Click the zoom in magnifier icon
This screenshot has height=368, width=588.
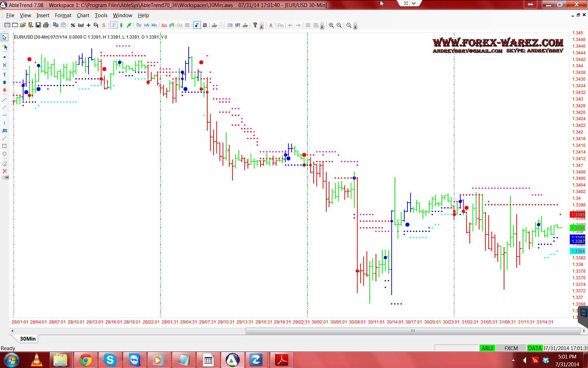tap(331, 25)
